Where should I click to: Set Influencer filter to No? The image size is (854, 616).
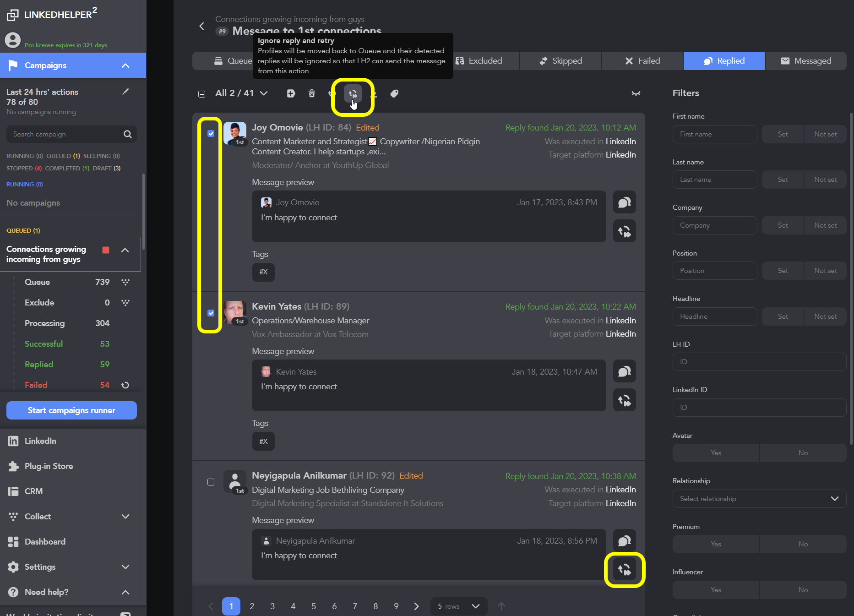click(x=803, y=590)
